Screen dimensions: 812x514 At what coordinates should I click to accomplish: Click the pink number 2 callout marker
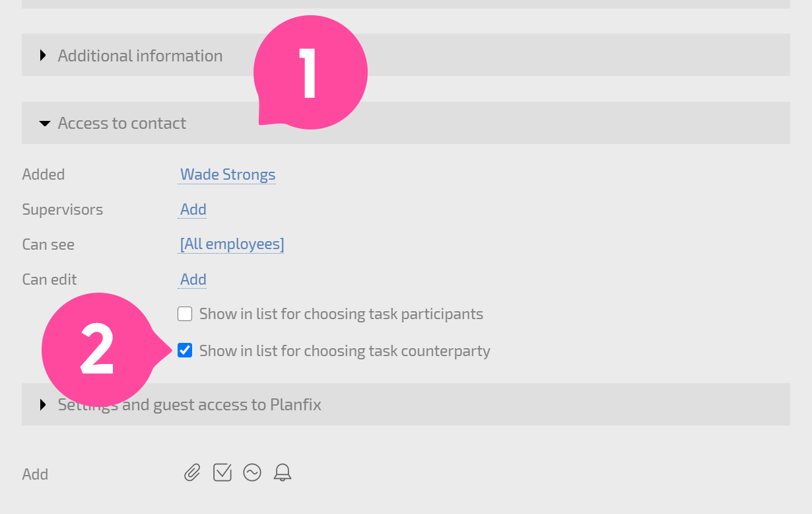(99, 350)
